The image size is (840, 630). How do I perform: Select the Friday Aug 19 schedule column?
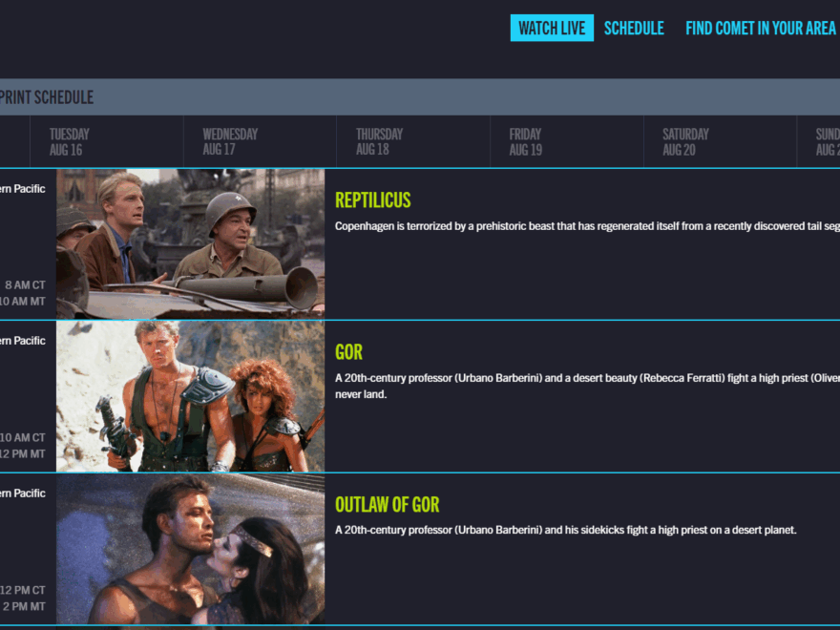[x=567, y=140]
